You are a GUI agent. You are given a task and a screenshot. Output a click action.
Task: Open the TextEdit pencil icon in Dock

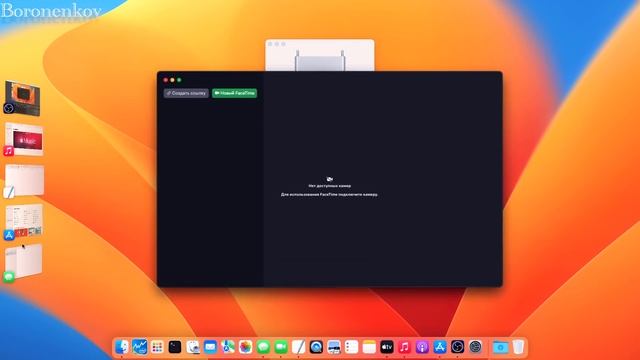(x=298, y=347)
